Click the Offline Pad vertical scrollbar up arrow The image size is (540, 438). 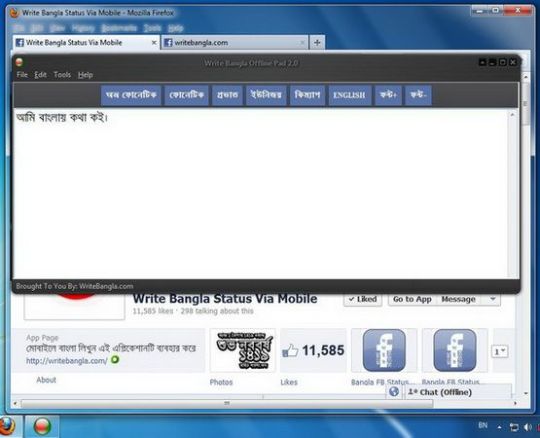pyautogui.click(x=513, y=115)
